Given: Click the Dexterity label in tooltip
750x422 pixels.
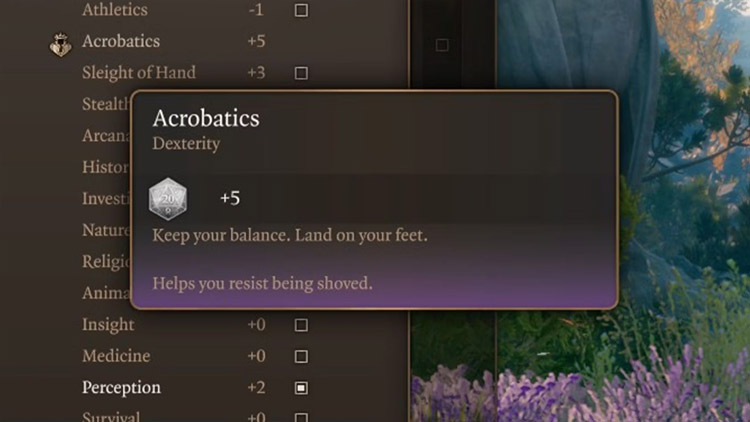Looking at the screenshot, I should pyautogui.click(x=186, y=144).
